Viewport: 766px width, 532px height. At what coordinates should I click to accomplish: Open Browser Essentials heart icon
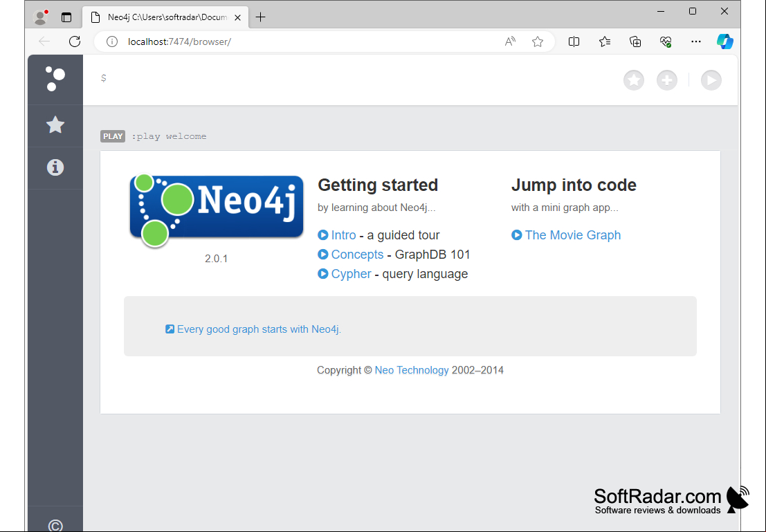[666, 42]
